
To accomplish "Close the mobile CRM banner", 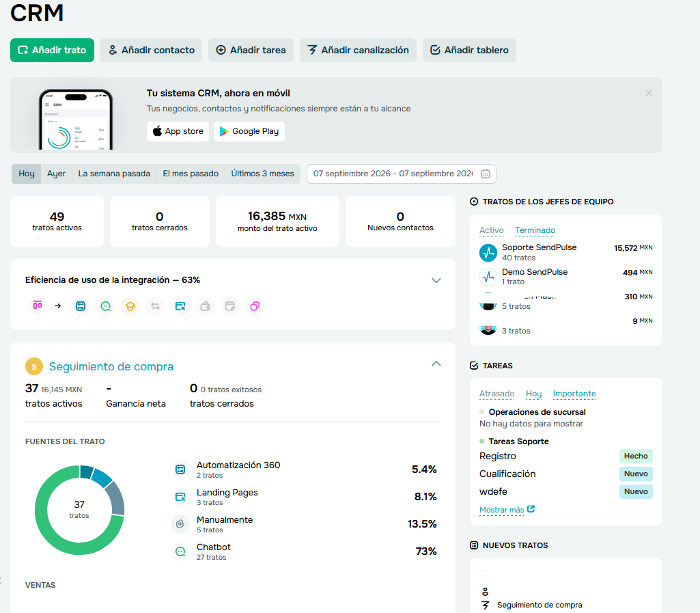I will pyautogui.click(x=649, y=93).
